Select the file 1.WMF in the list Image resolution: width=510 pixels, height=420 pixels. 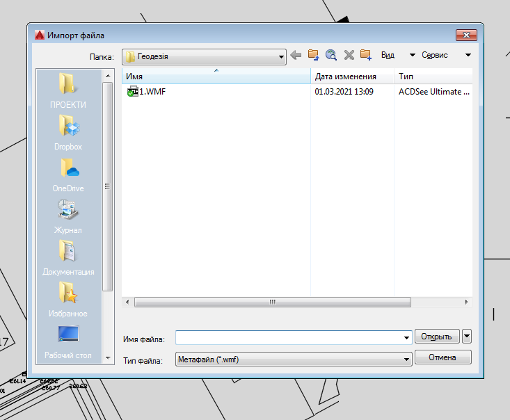pos(152,91)
